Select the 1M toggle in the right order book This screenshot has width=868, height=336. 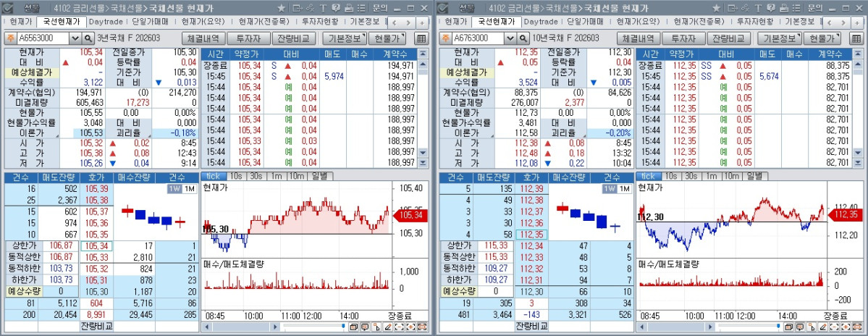[625, 189]
